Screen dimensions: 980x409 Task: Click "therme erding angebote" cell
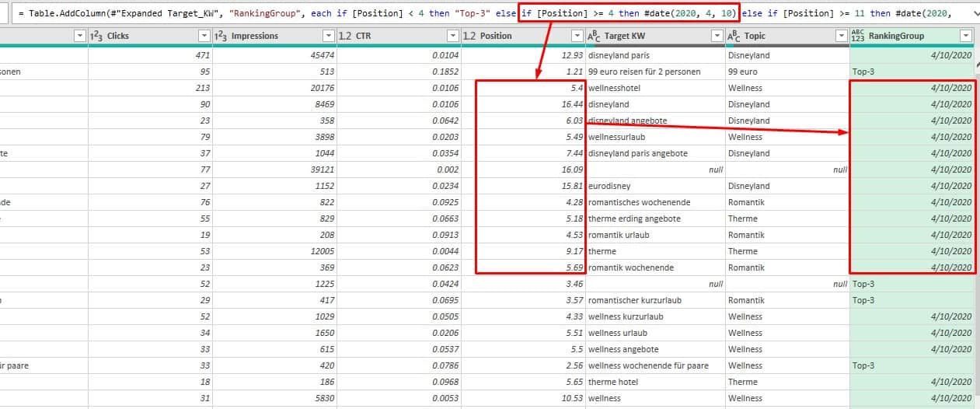coord(655,218)
